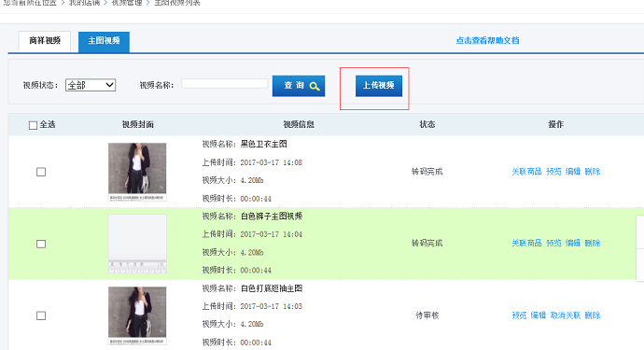Click 预览 for 黑色卫衣主图
Viewport: 644px width, 350px height.
tap(553, 172)
